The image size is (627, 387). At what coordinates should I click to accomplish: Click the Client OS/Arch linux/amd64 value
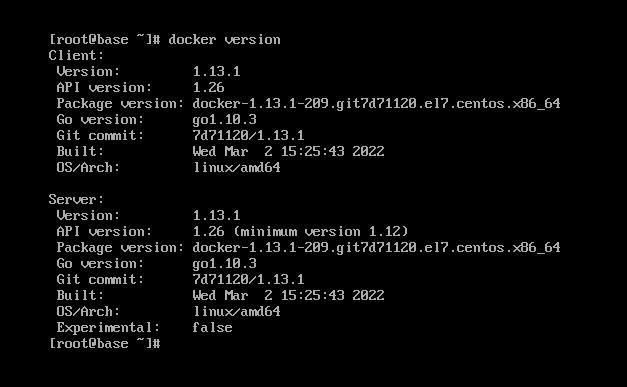236,168
